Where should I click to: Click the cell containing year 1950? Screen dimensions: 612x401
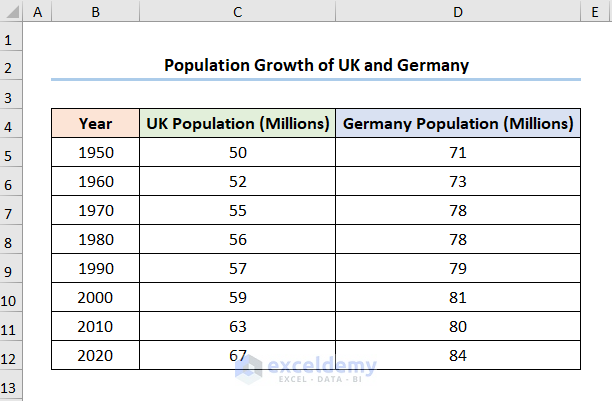(95, 154)
